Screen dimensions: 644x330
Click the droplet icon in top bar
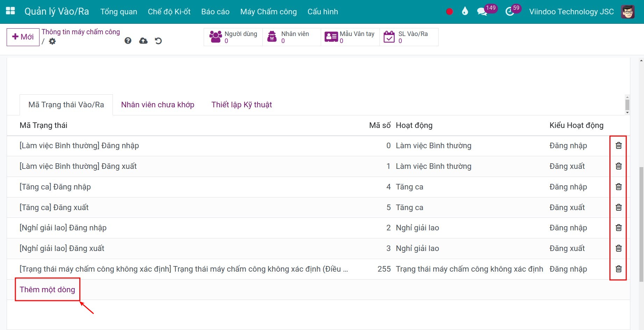pos(465,12)
